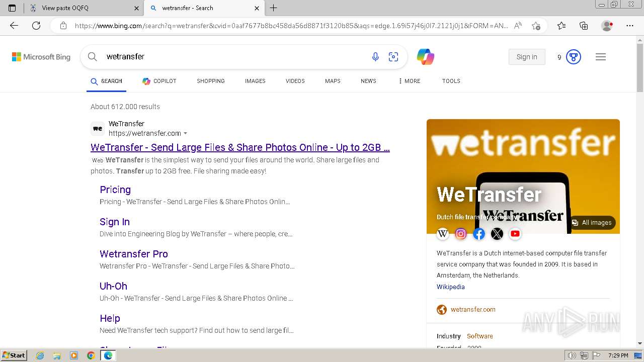Open File Explorer folder in taskbar

(57, 355)
